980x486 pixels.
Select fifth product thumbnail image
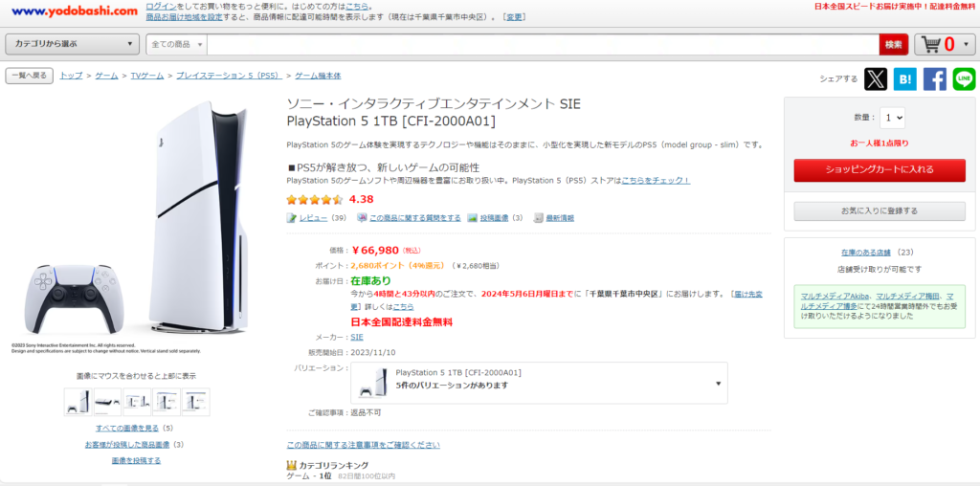point(195,402)
